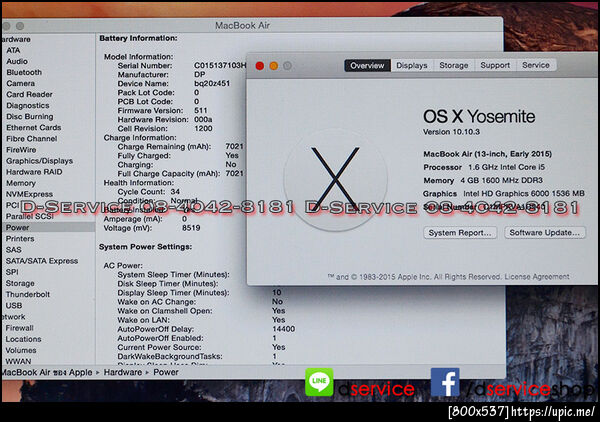Screen dimensions: 600x422
Task: Select SATA/SATA Express in the sidebar
Action: pos(42,261)
